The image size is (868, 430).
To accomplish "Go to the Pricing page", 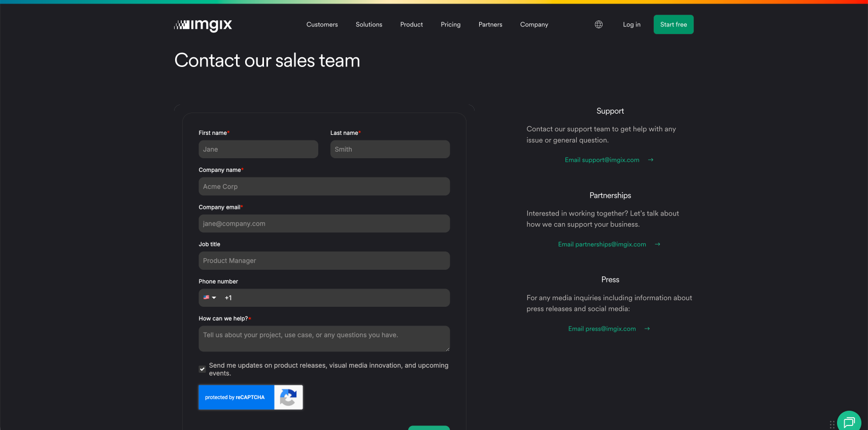I will click(x=451, y=24).
